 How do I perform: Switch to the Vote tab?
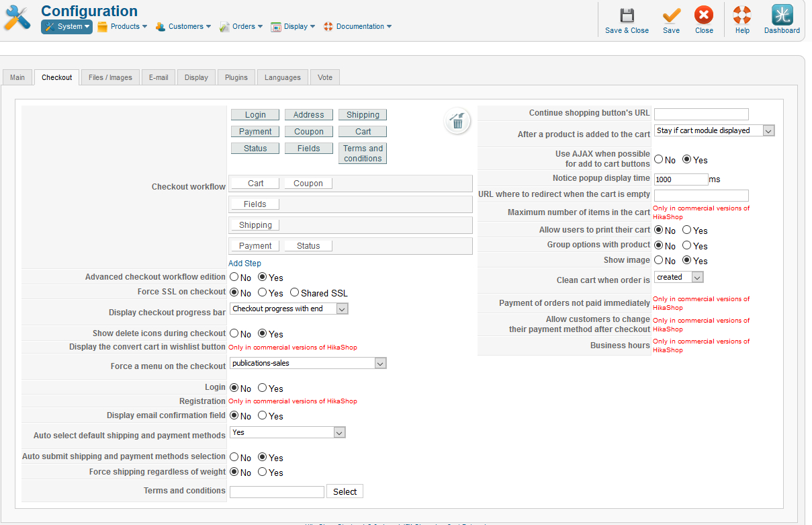(325, 77)
